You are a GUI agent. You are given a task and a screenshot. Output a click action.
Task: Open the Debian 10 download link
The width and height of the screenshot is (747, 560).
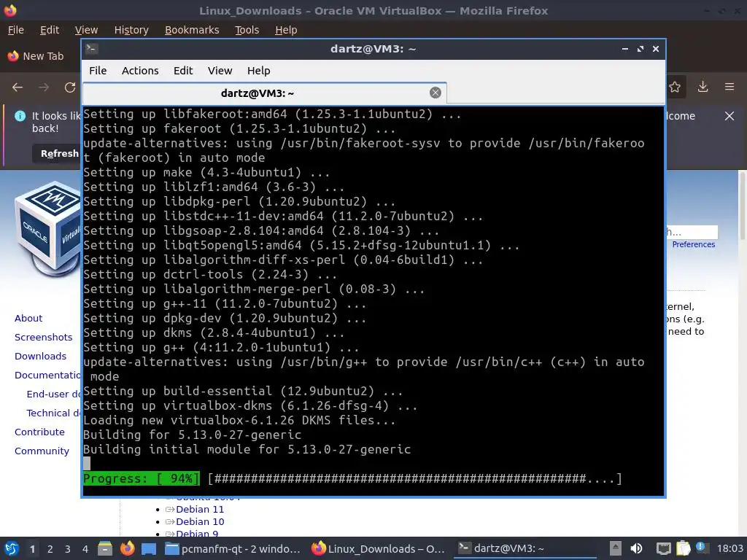[x=200, y=521]
